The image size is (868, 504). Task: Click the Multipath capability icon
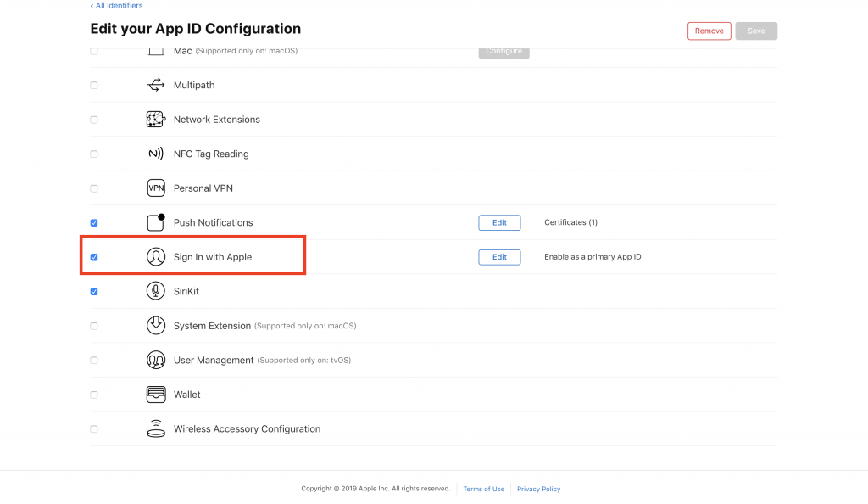(156, 85)
